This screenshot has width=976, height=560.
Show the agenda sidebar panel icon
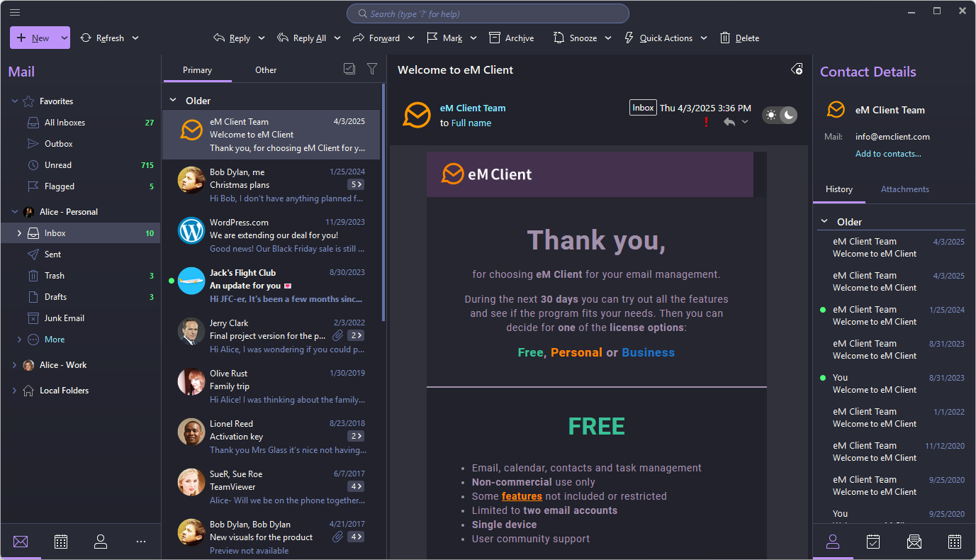pyautogui.click(x=873, y=542)
